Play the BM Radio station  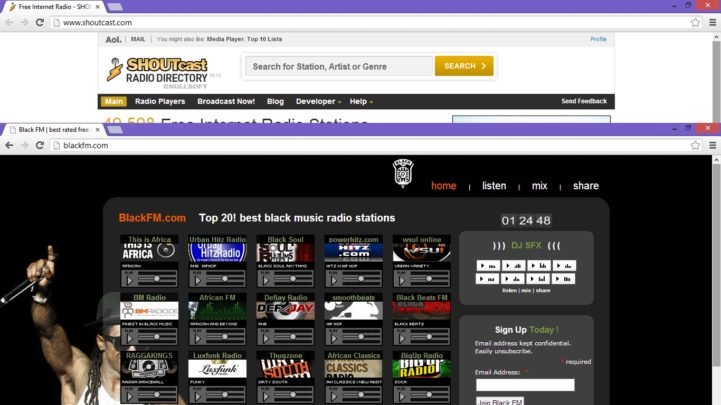[130, 338]
